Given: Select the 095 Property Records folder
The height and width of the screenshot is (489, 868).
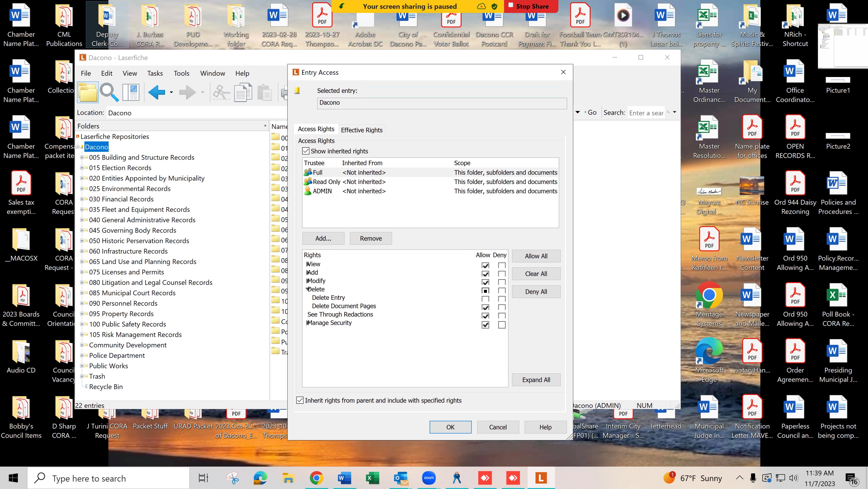Looking at the screenshot, I should (121, 314).
